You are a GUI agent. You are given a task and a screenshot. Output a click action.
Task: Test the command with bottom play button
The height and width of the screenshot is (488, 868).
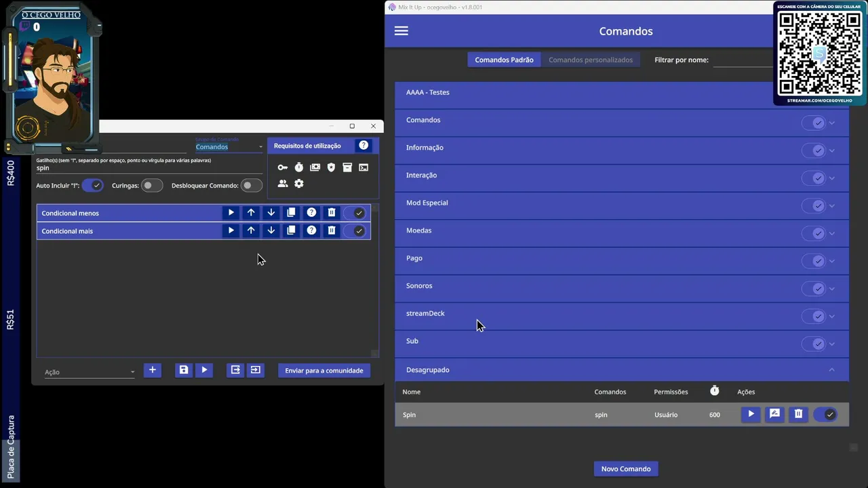click(x=204, y=370)
